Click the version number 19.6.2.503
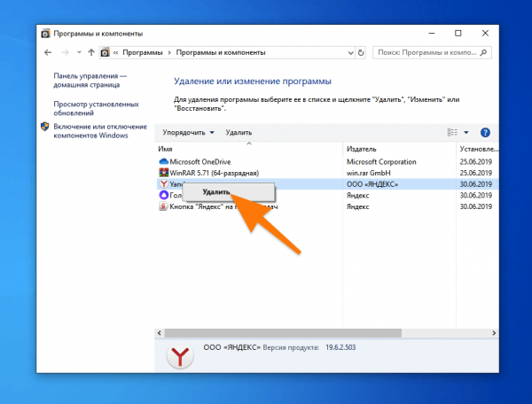Image resolution: width=532 pixels, height=404 pixels. point(340,347)
